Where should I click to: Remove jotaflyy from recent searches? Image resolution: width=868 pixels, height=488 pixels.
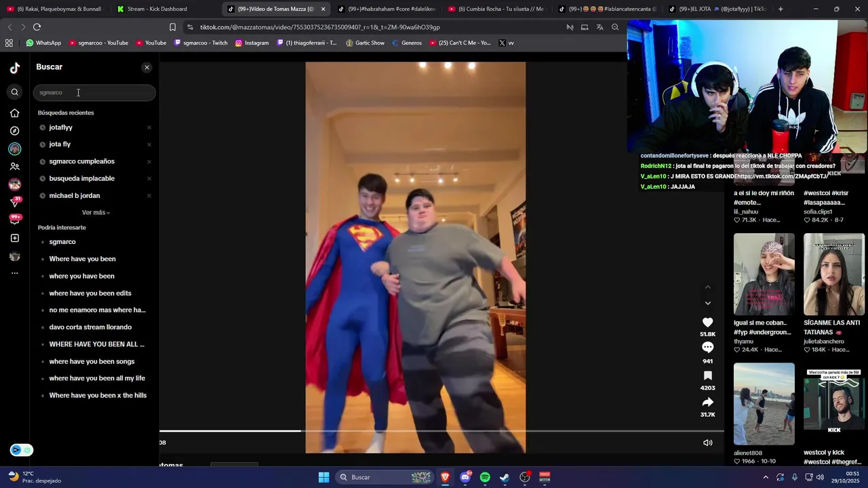pyautogui.click(x=149, y=127)
